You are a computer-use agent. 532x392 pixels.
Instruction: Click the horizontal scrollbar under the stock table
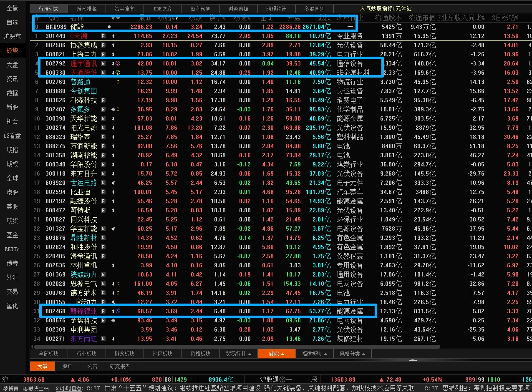click(238, 346)
